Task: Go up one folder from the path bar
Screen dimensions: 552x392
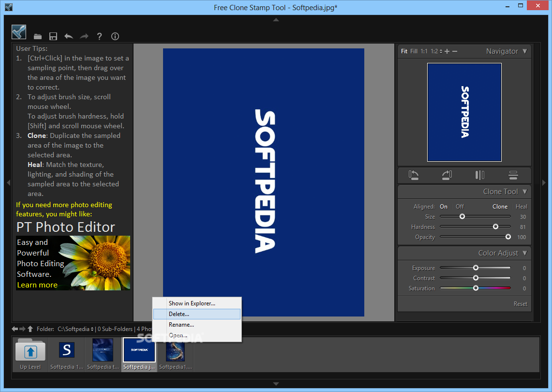Action: point(30,329)
